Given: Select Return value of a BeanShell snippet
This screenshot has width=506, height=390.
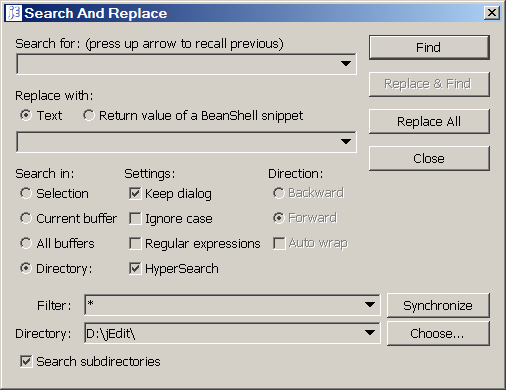Looking at the screenshot, I should 89,115.
